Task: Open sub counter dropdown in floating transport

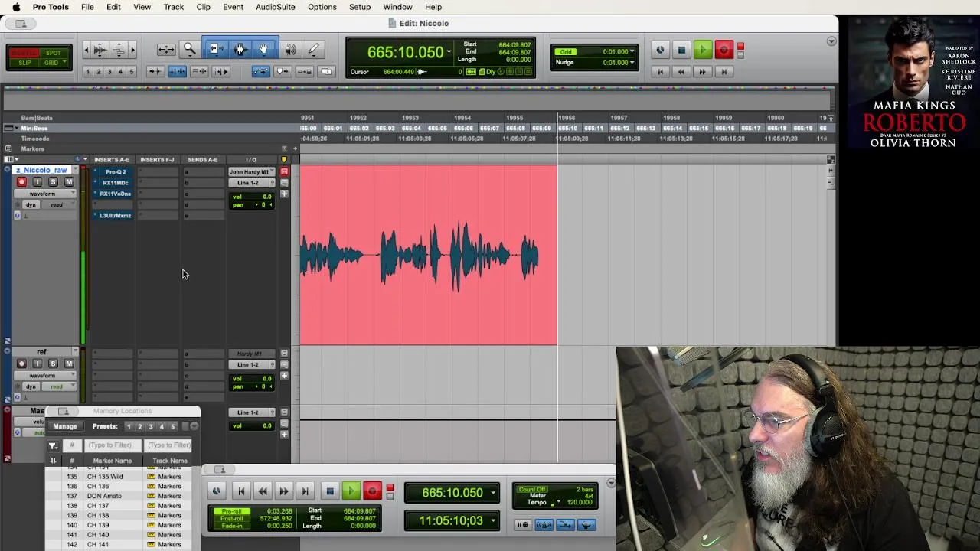Action: pos(493,521)
